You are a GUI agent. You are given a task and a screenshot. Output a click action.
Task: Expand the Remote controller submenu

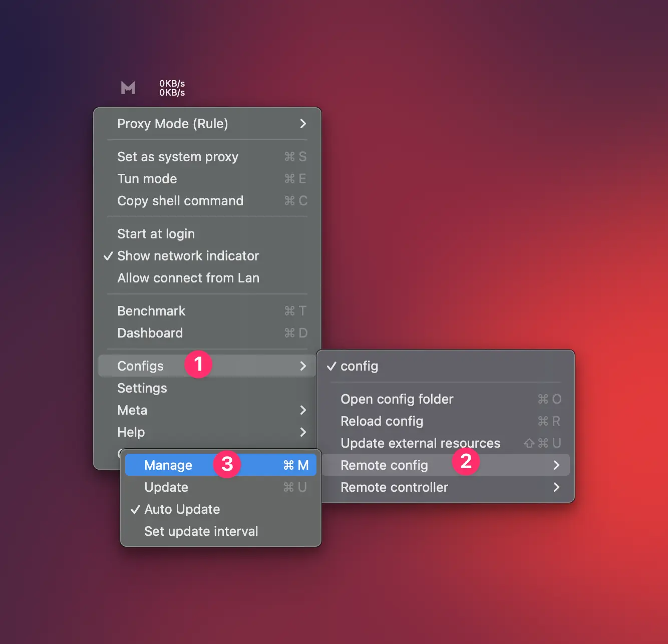point(446,487)
